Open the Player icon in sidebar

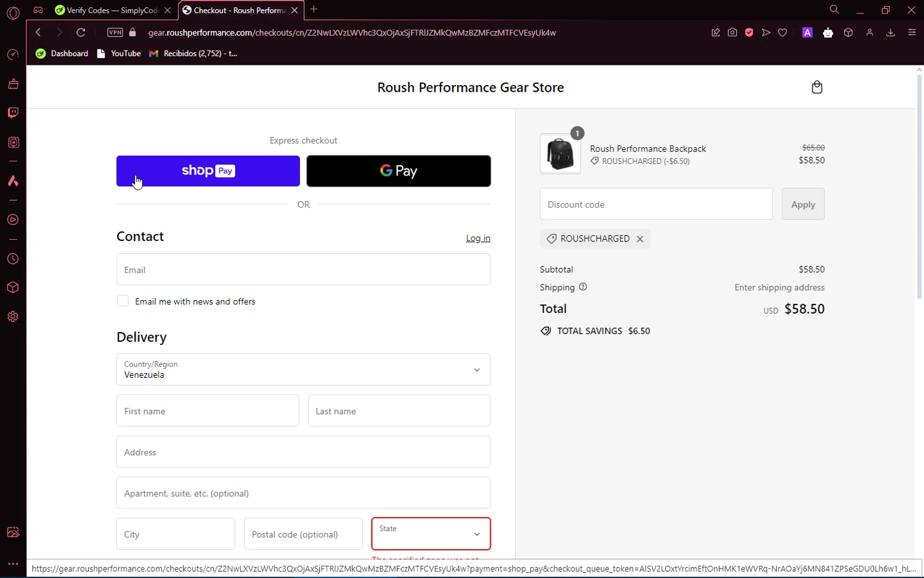[13, 220]
